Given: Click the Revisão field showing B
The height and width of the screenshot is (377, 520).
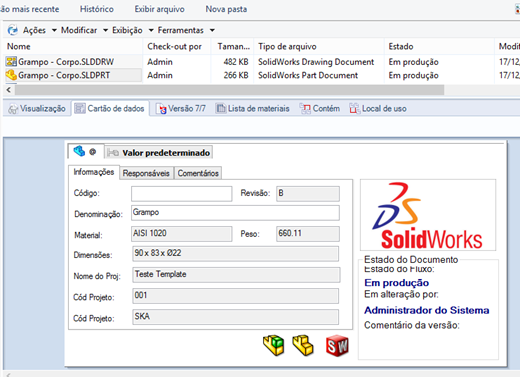Looking at the screenshot, I should pyautogui.click(x=308, y=194).
